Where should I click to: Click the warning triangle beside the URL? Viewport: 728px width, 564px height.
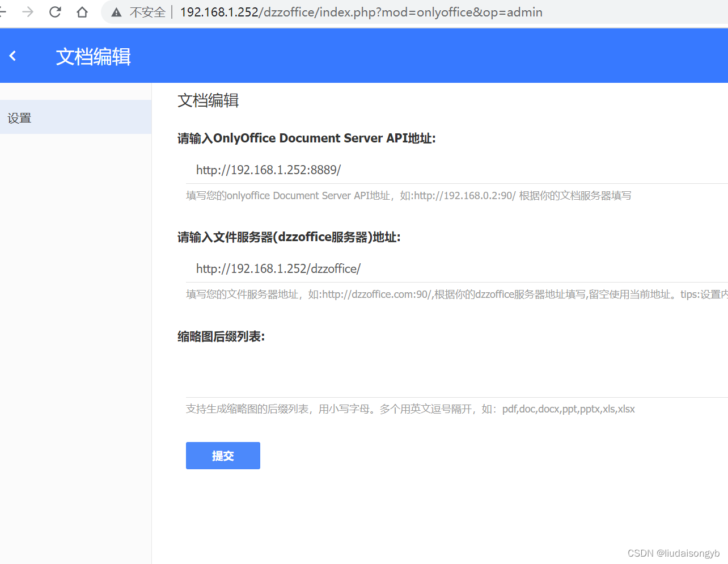116,11
